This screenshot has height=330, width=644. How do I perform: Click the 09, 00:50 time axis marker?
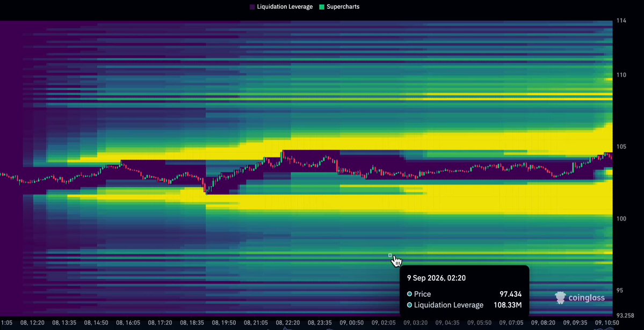pos(352,323)
